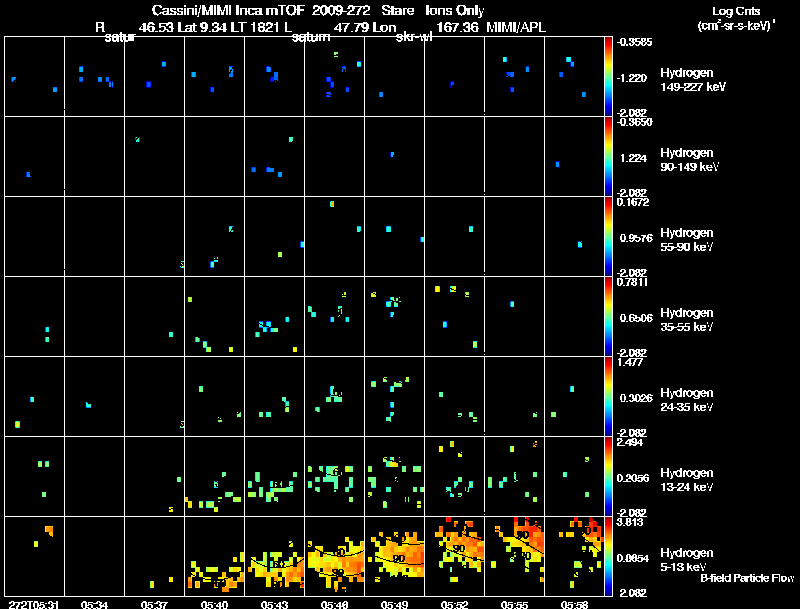Screen dimensions: 800x609
Task: Click the 'Stare' mode label
Action: pyautogui.click(x=398, y=10)
